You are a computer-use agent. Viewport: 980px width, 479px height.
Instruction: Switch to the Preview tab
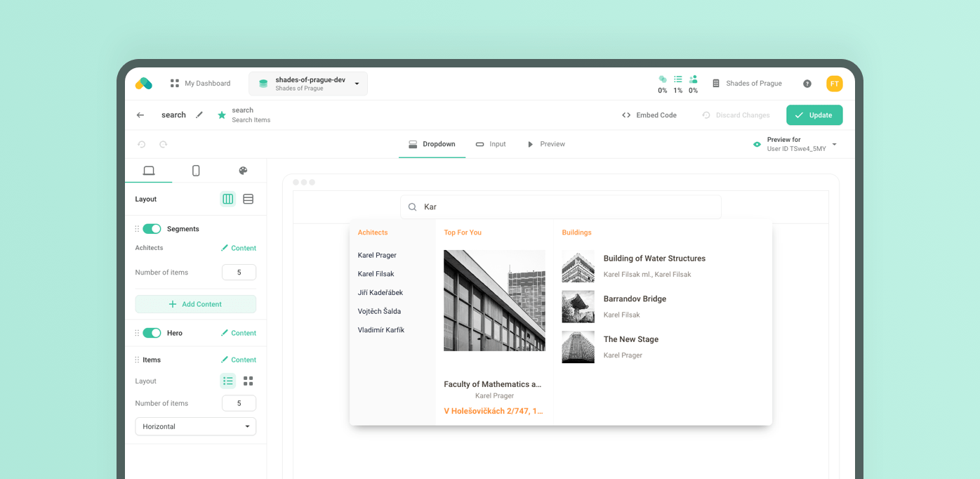(x=546, y=144)
